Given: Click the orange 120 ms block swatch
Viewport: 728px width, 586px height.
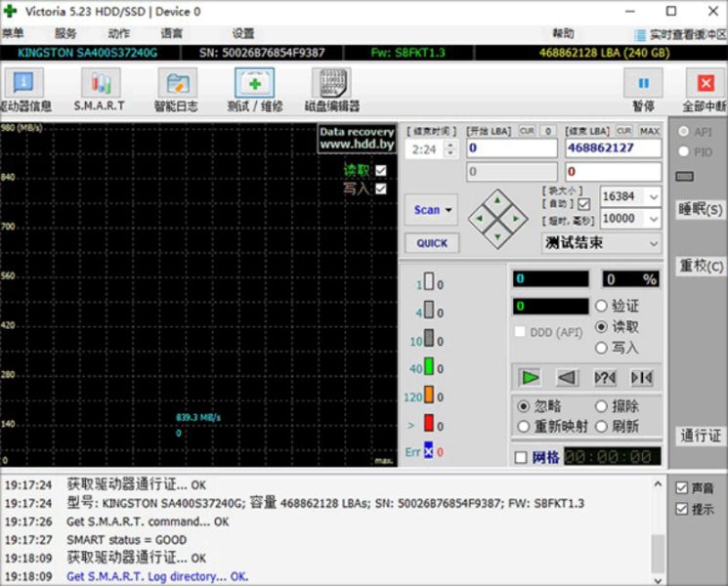Looking at the screenshot, I should [429, 395].
